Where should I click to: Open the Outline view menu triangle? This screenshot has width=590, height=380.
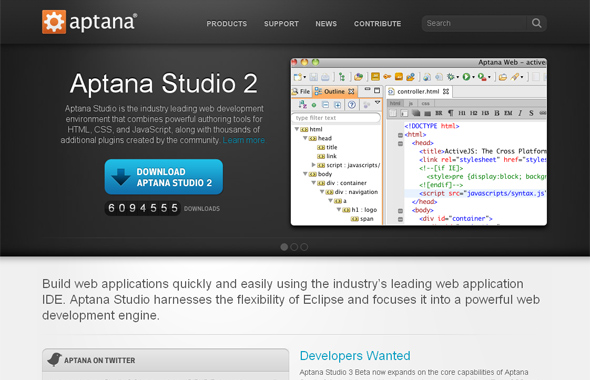pos(377,102)
